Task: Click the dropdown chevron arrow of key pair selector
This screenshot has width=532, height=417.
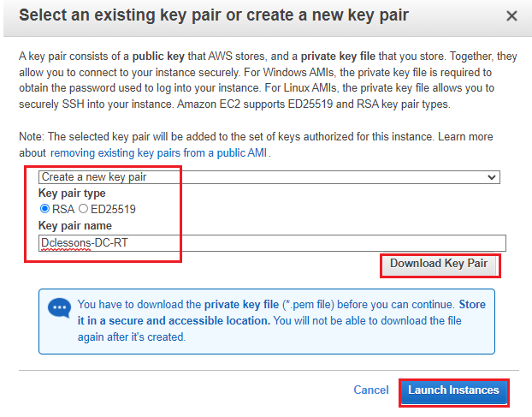Action: pos(492,177)
